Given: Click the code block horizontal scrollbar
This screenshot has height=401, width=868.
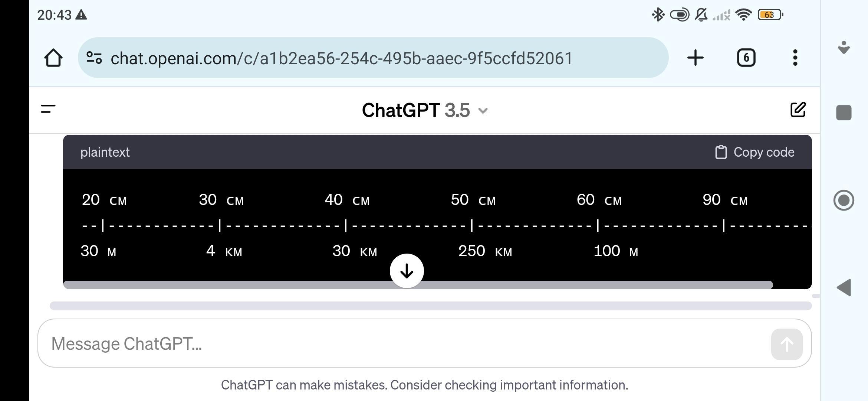Looking at the screenshot, I should coord(418,285).
